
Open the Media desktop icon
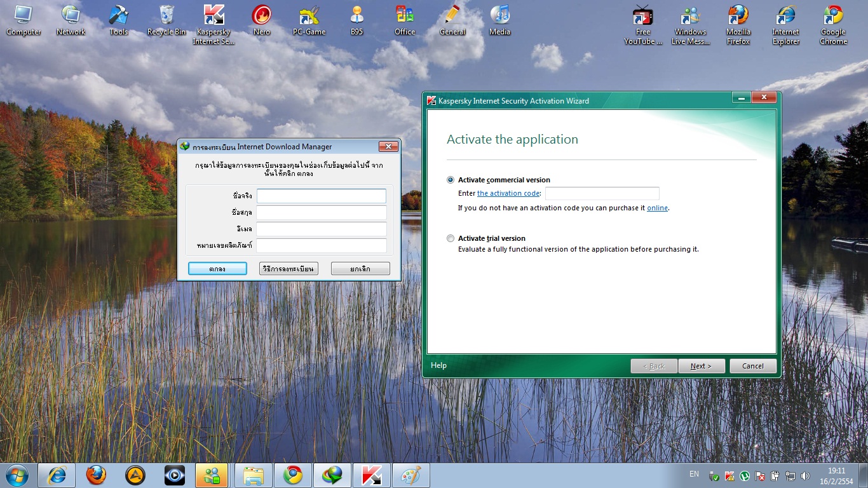[x=500, y=20]
